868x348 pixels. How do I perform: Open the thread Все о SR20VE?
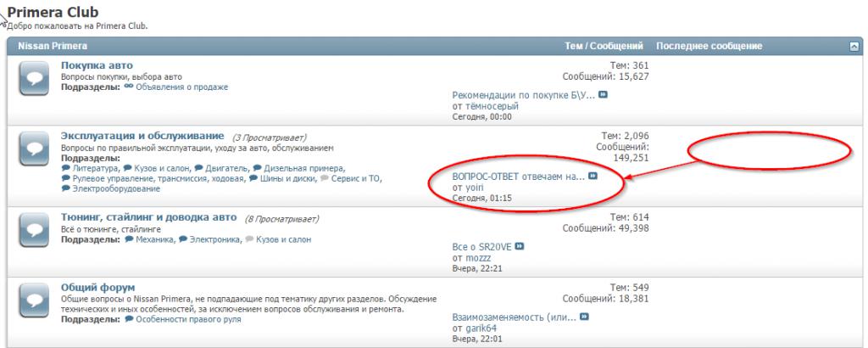[x=482, y=247]
